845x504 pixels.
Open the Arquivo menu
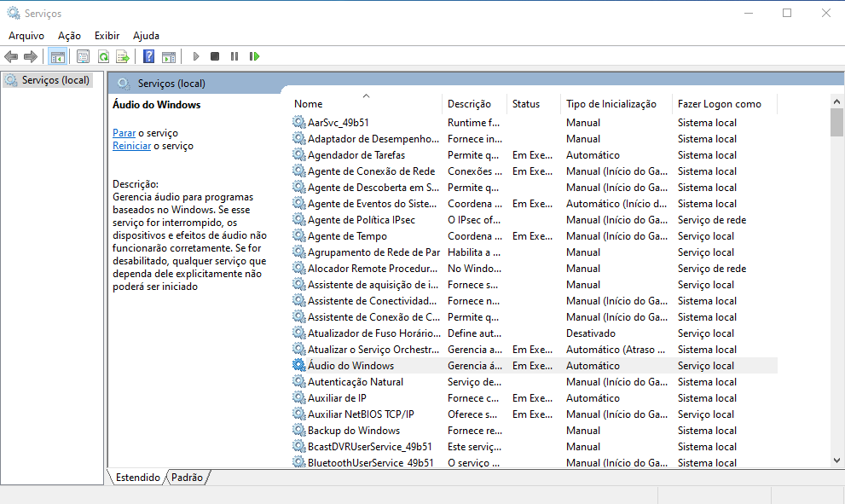pyautogui.click(x=26, y=36)
